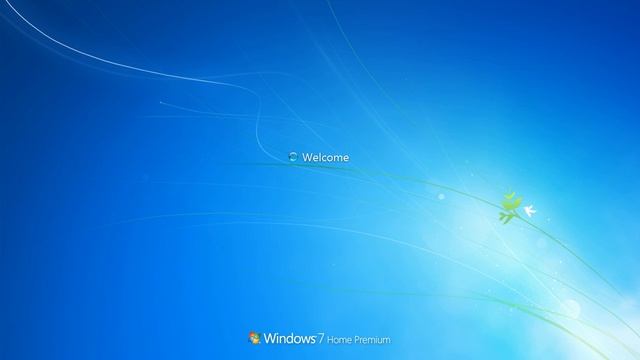Click the "Home Premium" edition text
This screenshot has width=640, height=360.
[x=359, y=340]
